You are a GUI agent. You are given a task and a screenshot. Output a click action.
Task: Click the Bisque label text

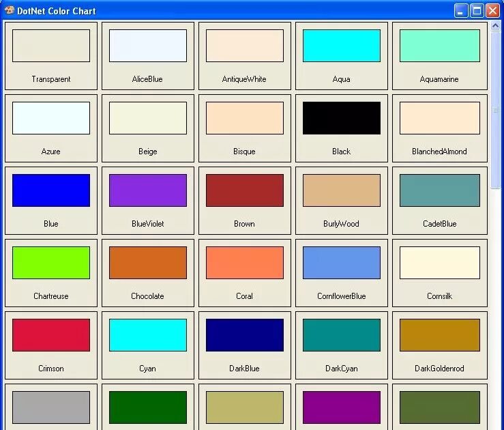click(x=244, y=152)
